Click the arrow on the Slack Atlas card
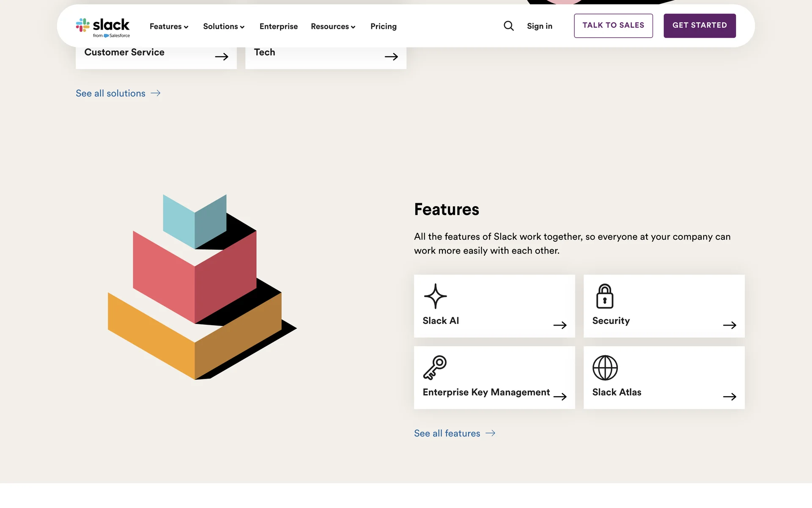The image size is (812, 508). pyautogui.click(x=729, y=397)
